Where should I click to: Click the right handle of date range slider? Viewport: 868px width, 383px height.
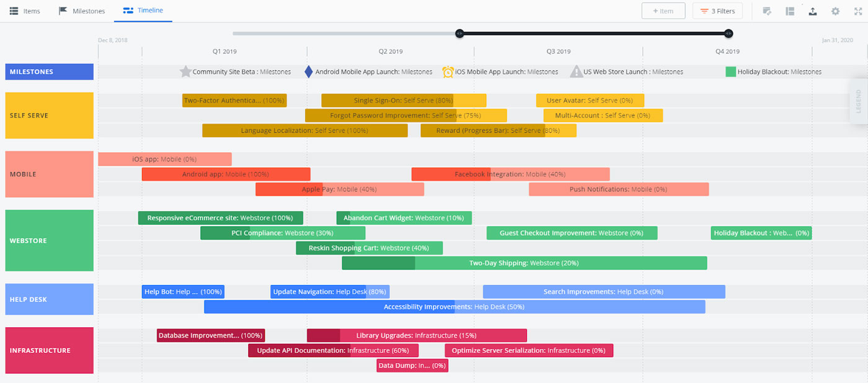728,34
